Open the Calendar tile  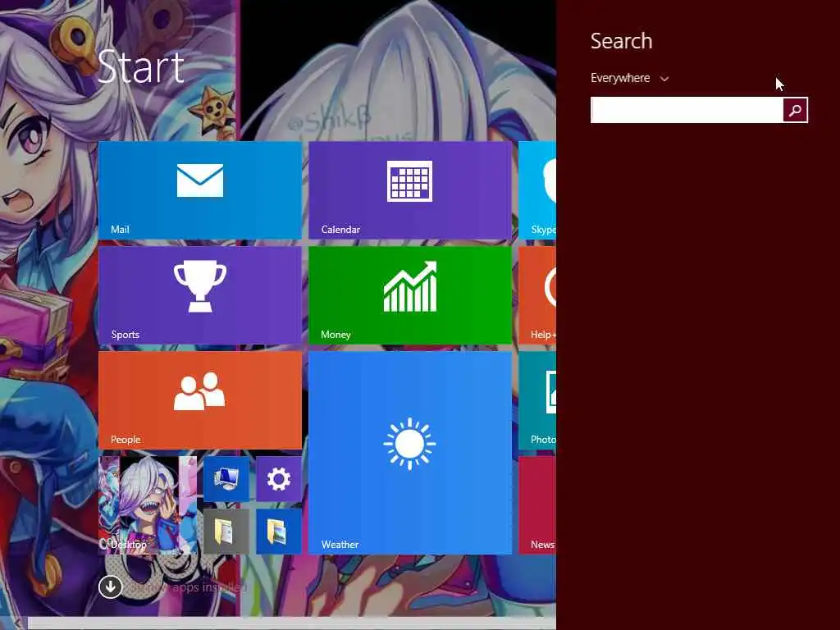[x=410, y=190]
